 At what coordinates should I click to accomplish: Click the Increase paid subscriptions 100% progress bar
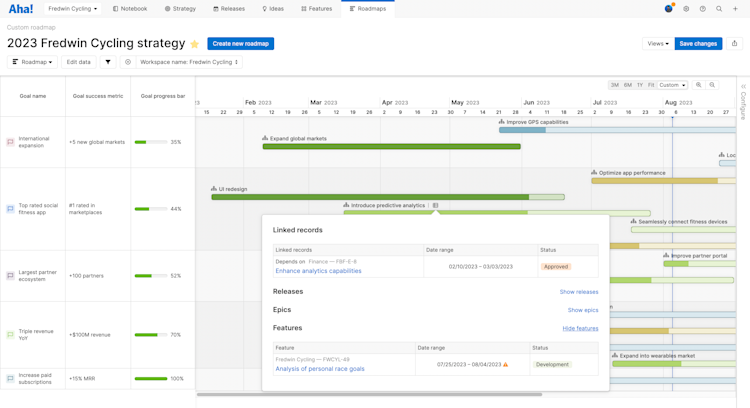click(x=151, y=379)
